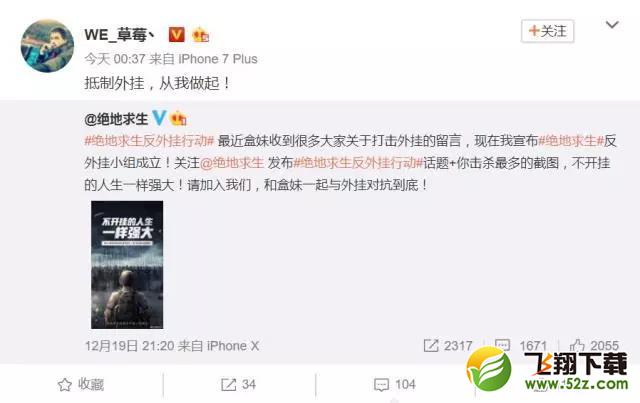View the 不开挂的人生 poster image
Viewport: 640px width, 403px height.
(x=127, y=265)
